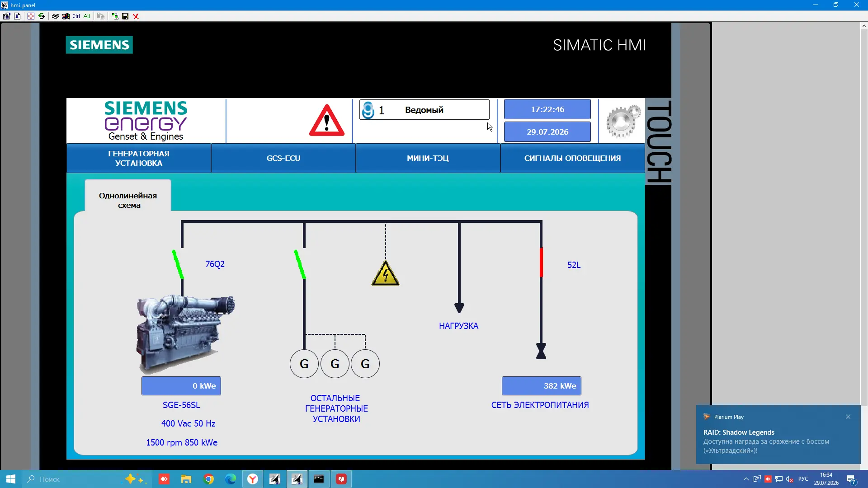Switch viewer to full-screen mode
Viewport: 868px width, 488px height.
(x=31, y=16)
